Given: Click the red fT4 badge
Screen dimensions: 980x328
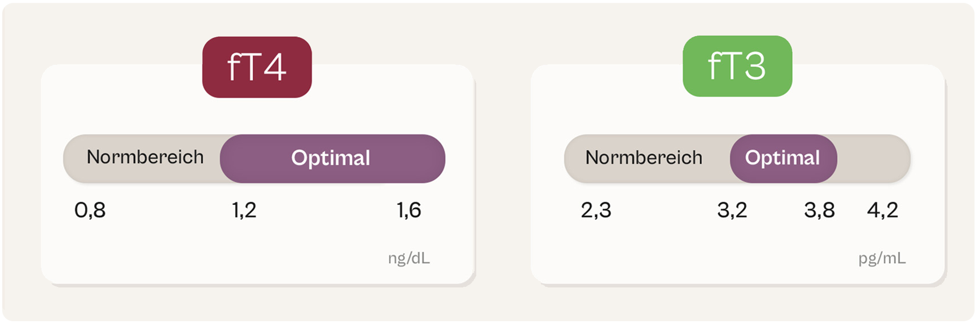Looking at the screenshot, I should (x=257, y=67).
